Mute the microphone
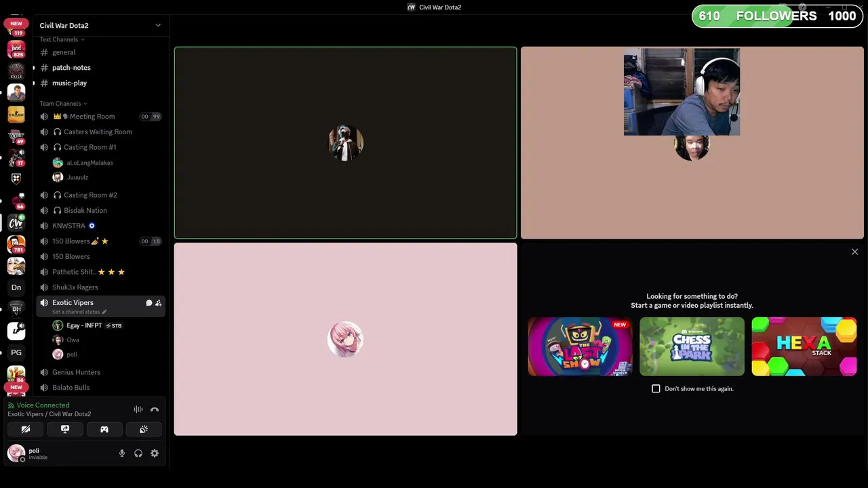Screen dimensions: 868x488 pos(122,453)
